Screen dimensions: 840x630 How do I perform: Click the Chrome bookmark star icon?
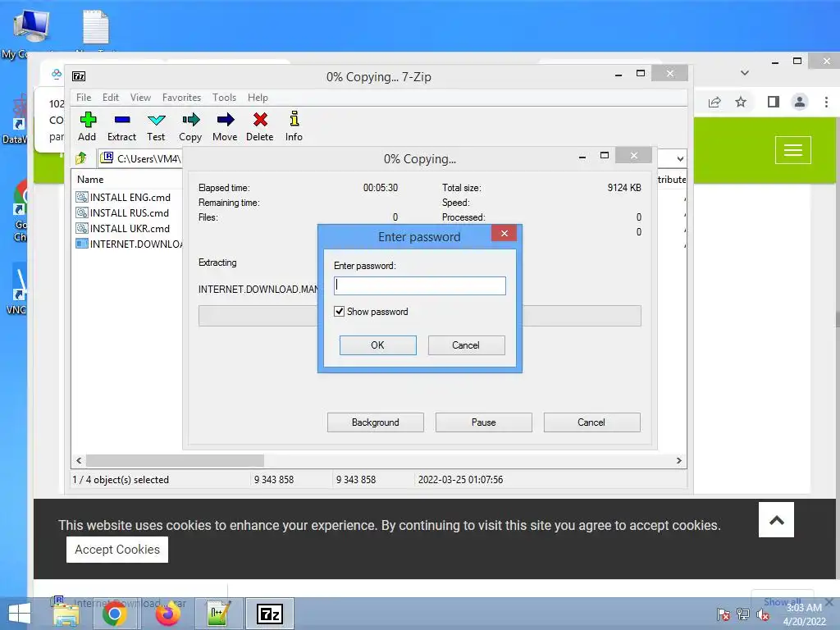741,102
